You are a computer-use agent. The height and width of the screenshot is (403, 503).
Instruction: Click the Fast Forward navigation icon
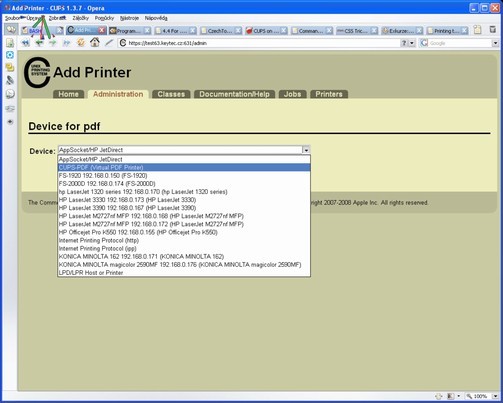point(66,43)
